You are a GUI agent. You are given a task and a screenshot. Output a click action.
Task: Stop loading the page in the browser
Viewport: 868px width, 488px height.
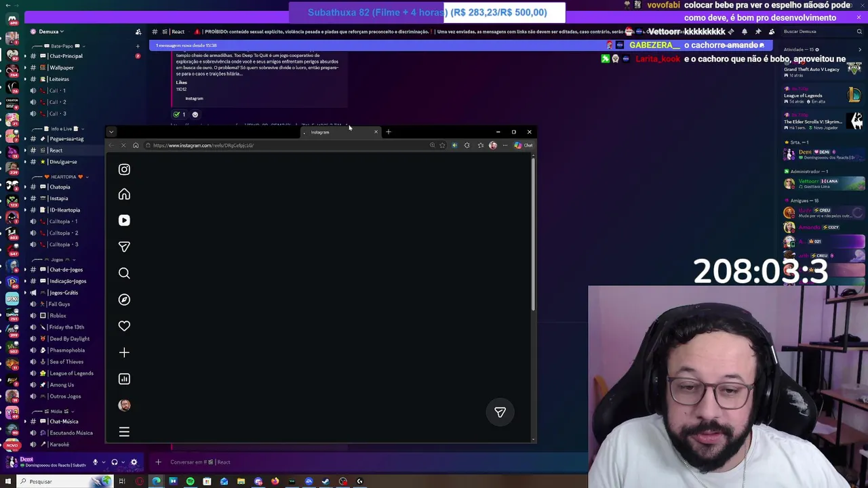(x=123, y=145)
